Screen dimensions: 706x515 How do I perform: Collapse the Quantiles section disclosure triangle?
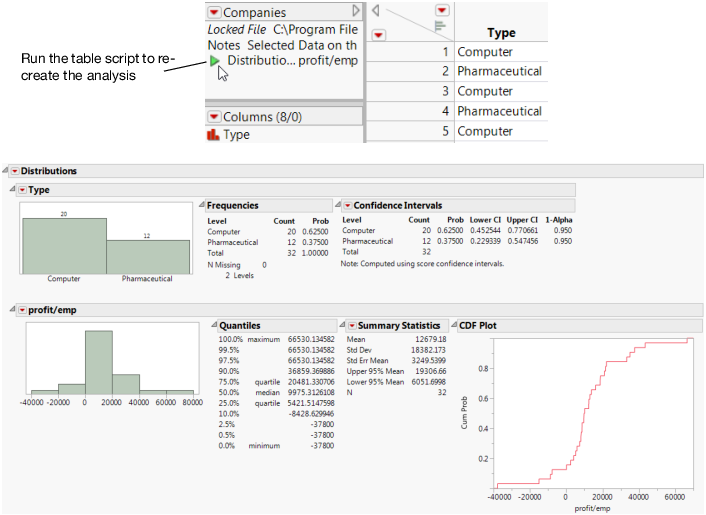pyautogui.click(x=214, y=325)
